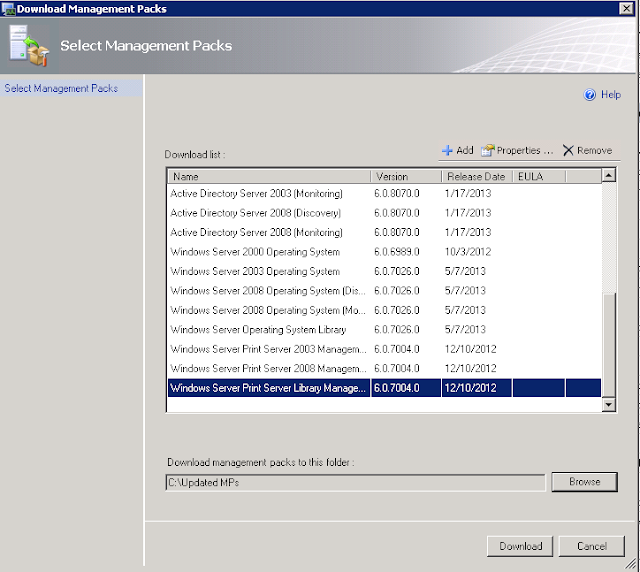Select Windows Server 2003 Operating System row
This screenshot has height=572, width=640.
click(384, 271)
